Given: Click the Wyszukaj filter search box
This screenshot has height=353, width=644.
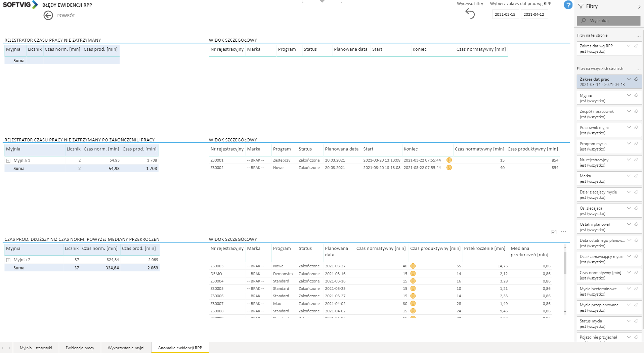Looking at the screenshot, I should click(x=609, y=21).
